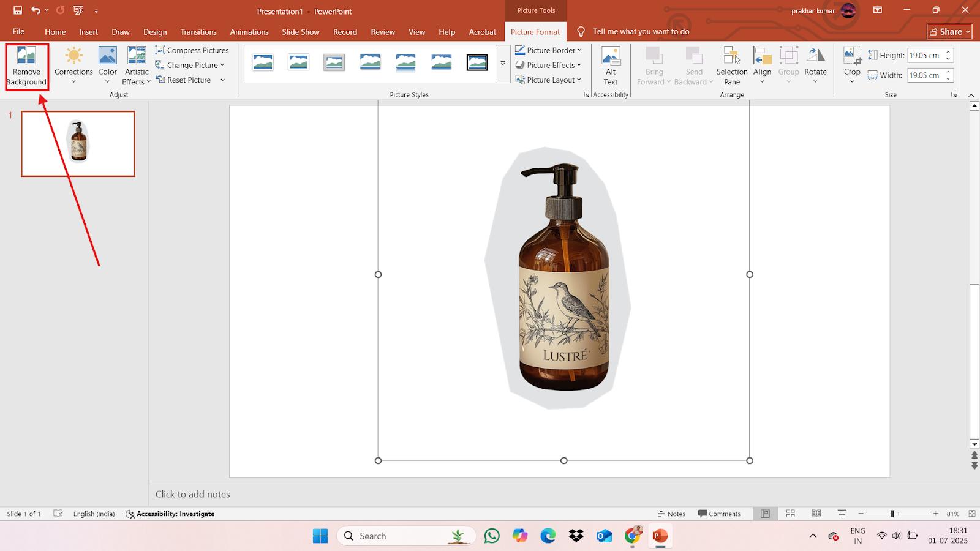Click the Remove Background tool
This screenshot has width=980, height=551.
pyautogui.click(x=26, y=66)
